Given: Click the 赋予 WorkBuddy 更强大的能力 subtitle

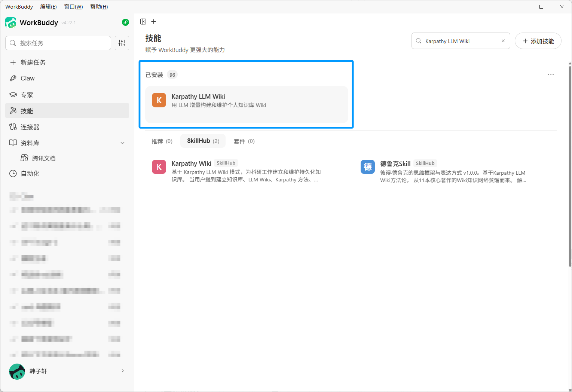Looking at the screenshot, I should pyautogui.click(x=185, y=50).
